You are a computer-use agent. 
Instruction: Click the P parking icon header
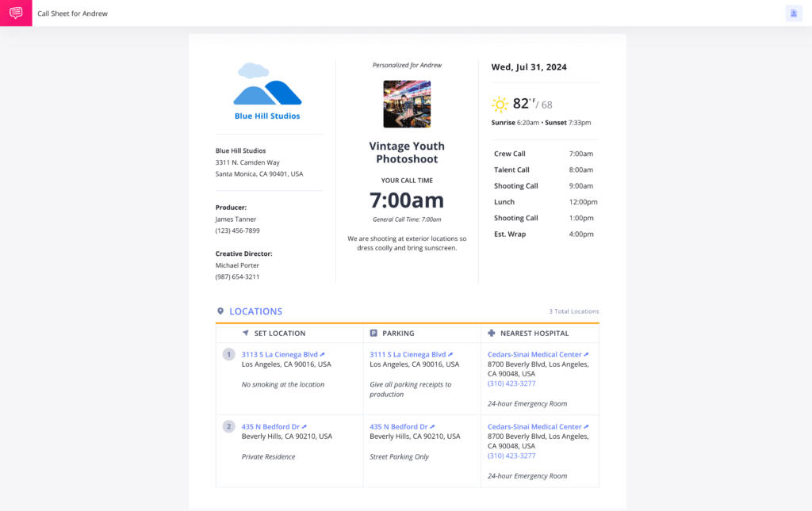coord(372,333)
